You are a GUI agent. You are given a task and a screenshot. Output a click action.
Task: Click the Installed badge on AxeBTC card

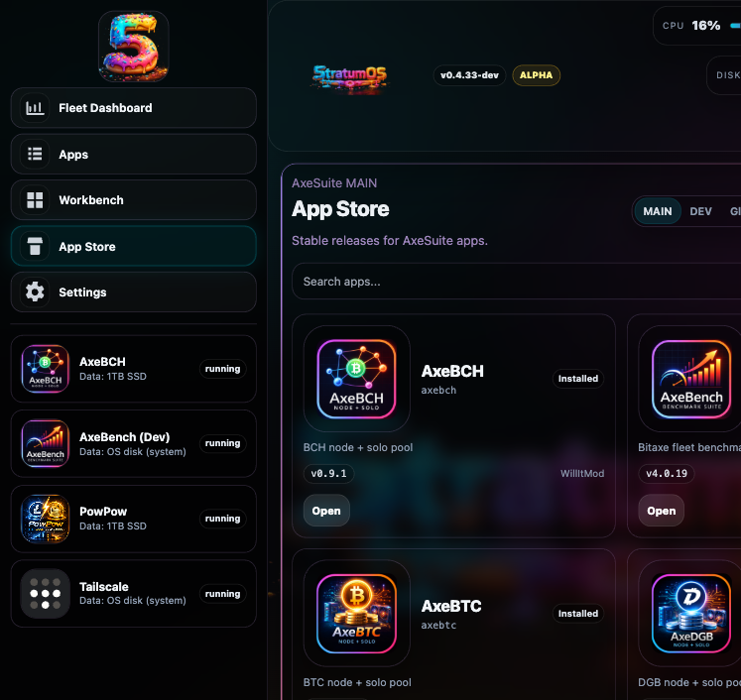tap(578, 613)
